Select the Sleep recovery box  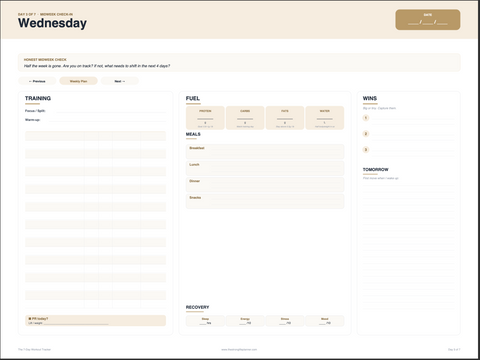[205, 321]
